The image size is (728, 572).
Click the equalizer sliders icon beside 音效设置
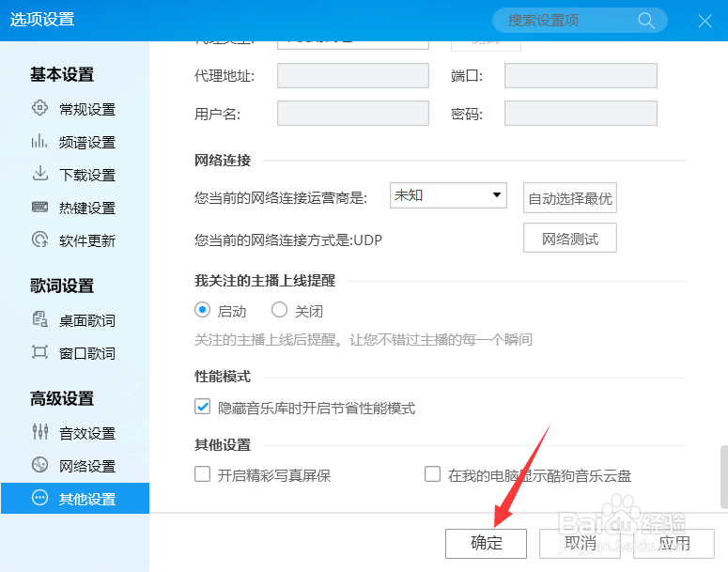40,432
